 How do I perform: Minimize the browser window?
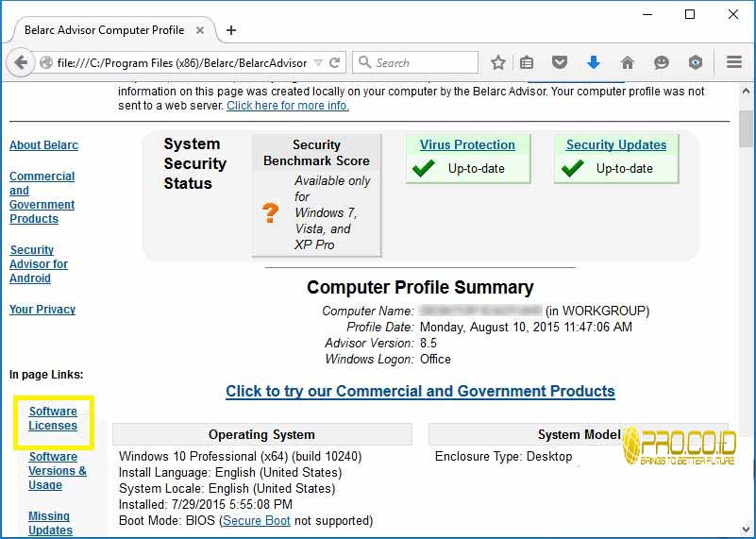click(647, 14)
